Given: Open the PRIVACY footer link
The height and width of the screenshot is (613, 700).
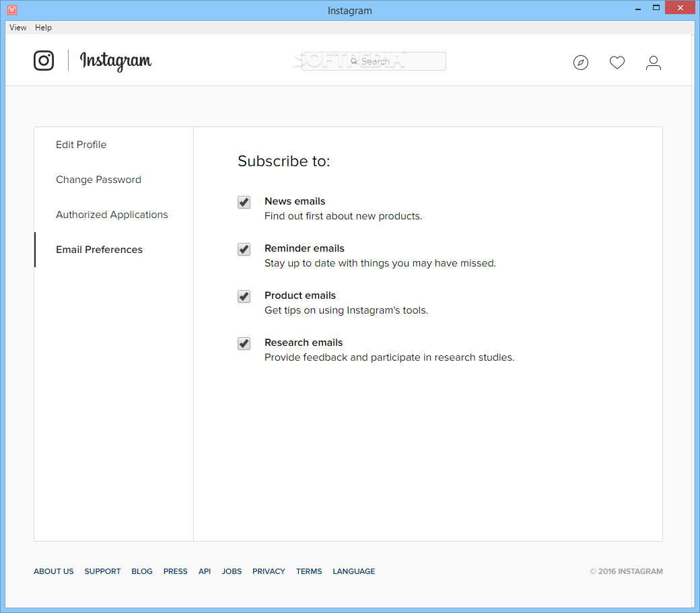Looking at the screenshot, I should point(269,571).
